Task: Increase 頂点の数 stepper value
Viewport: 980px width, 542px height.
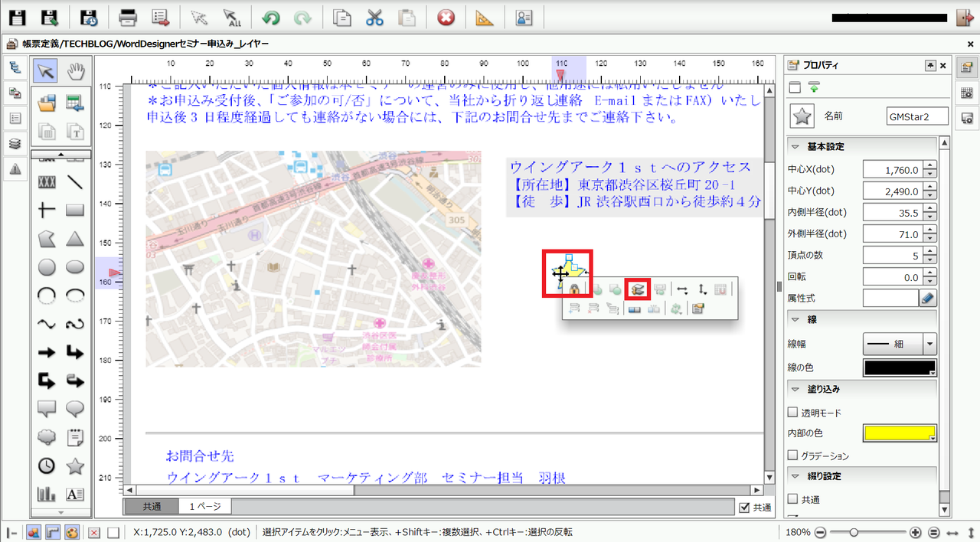Action: 930,251
